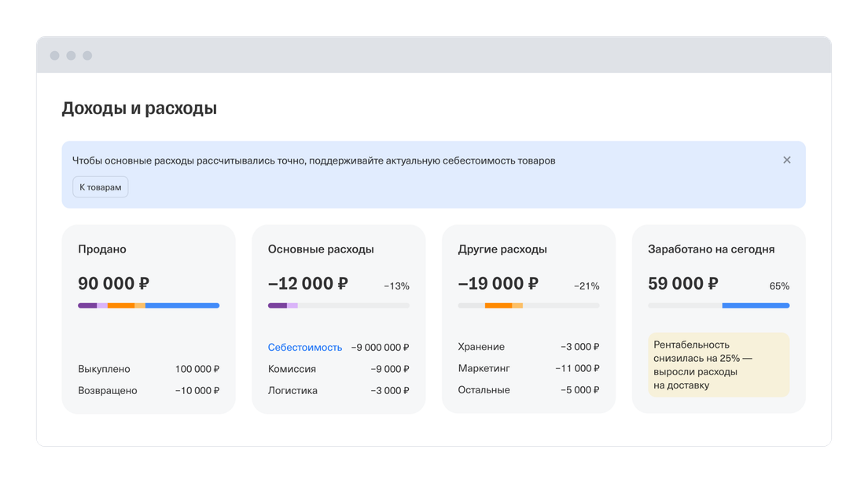Select the dark purple segment of the 'Продано' bar
This screenshot has width=868, height=483.
[x=87, y=305]
